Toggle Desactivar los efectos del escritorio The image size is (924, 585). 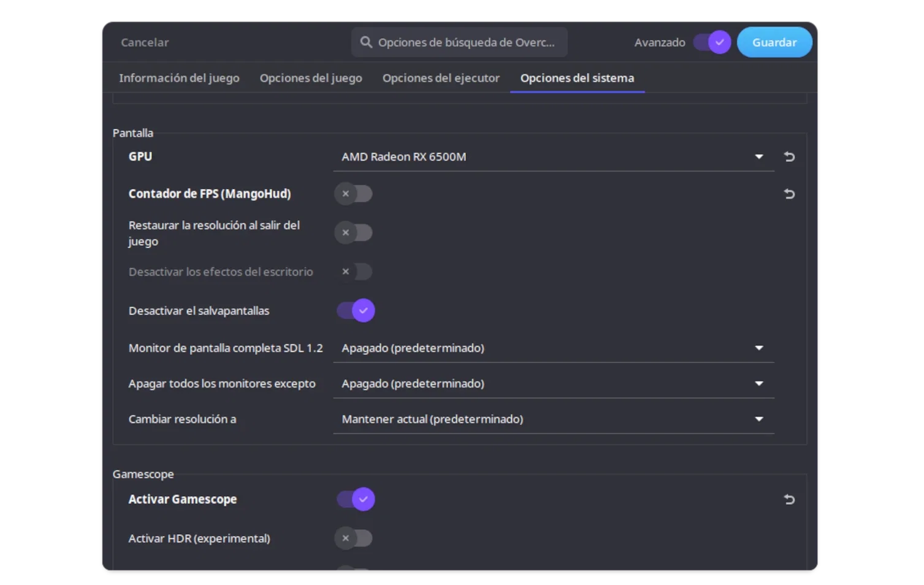tap(354, 272)
